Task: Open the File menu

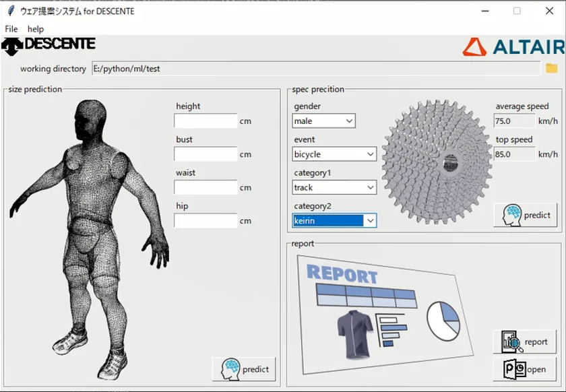Action: (x=11, y=29)
